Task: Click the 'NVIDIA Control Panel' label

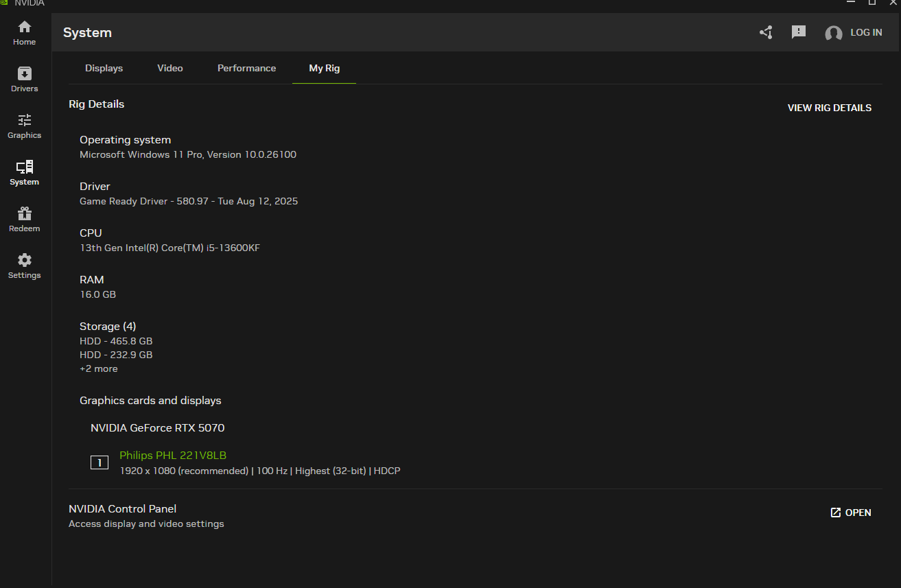Action: point(123,509)
